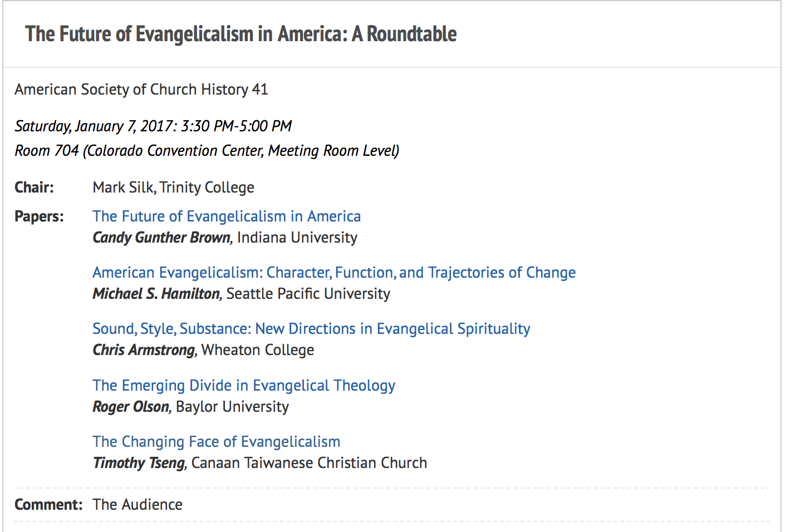Open "The Emerging Divide in Evangelical Theology" link

pyautogui.click(x=244, y=386)
